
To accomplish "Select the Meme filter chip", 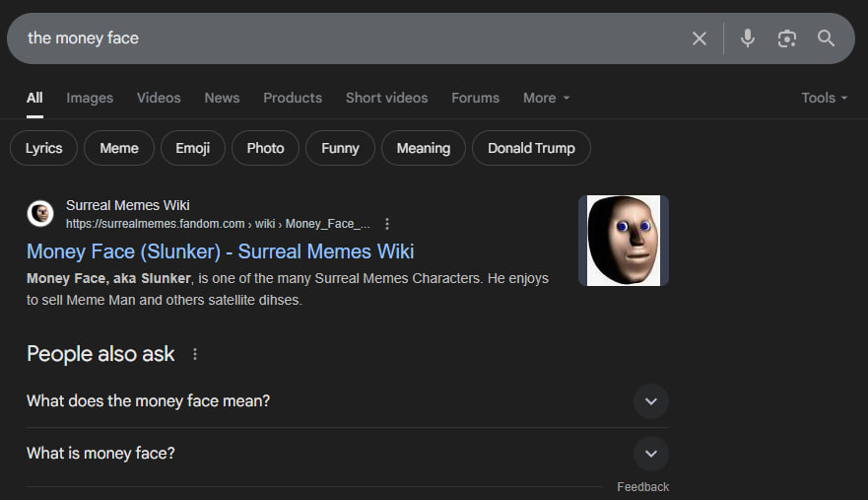I will coord(119,148).
